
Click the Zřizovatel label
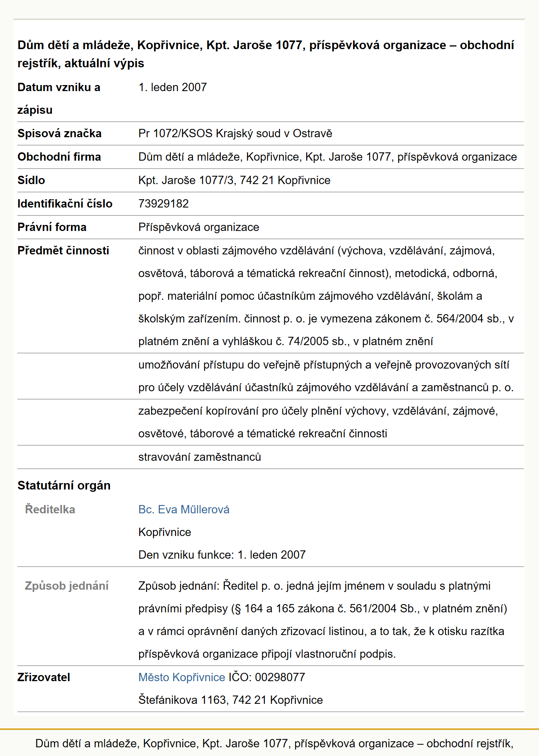(x=44, y=677)
